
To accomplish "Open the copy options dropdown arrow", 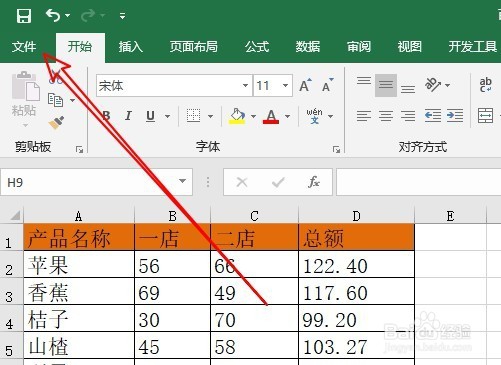I will point(73,100).
